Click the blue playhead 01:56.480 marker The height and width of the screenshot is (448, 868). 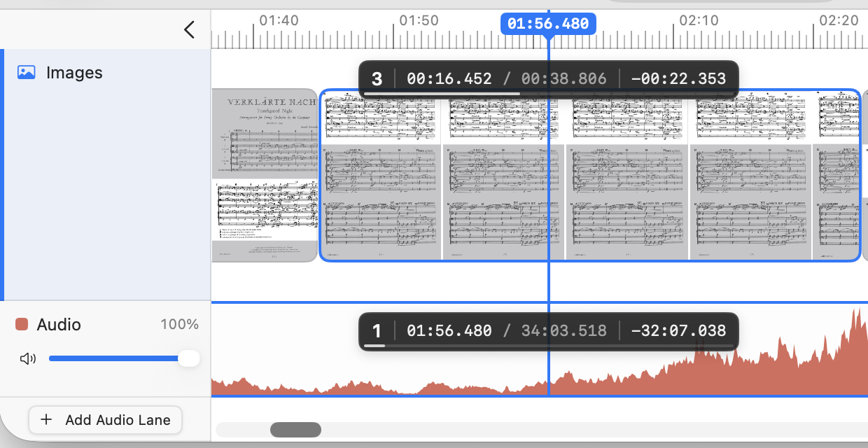[x=548, y=24]
